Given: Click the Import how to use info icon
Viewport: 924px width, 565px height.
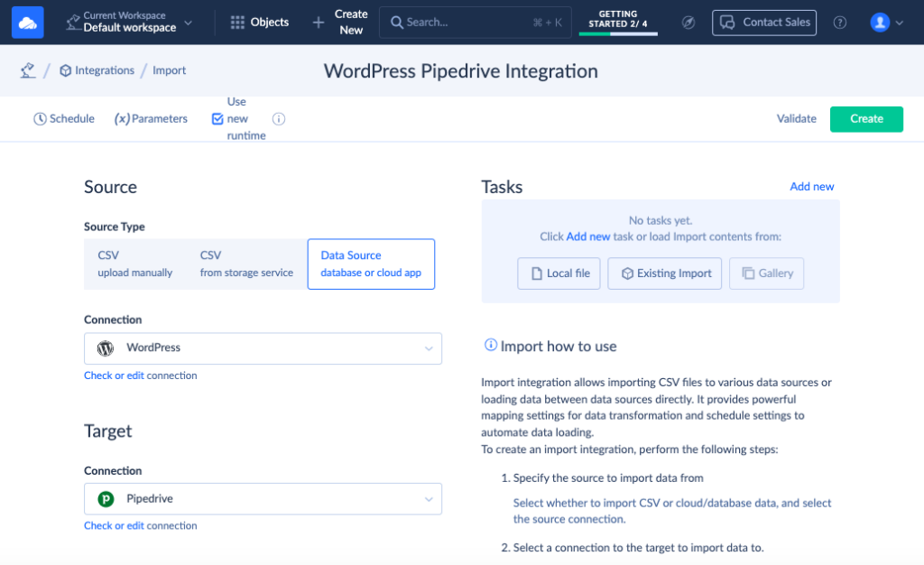Looking at the screenshot, I should (x=490, y=345).
